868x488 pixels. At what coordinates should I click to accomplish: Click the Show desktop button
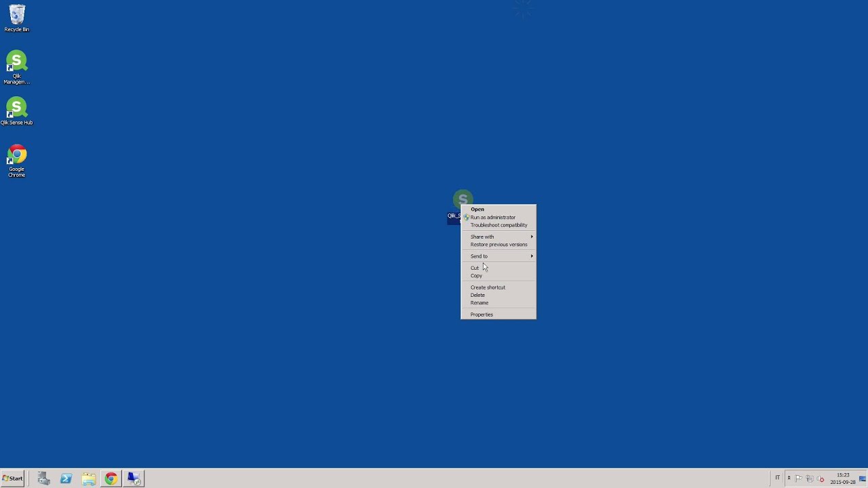[863, 479]
